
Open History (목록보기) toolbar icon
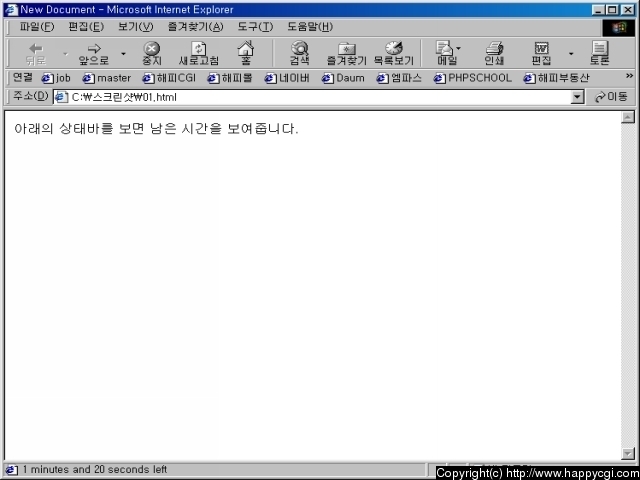(393, 54)
